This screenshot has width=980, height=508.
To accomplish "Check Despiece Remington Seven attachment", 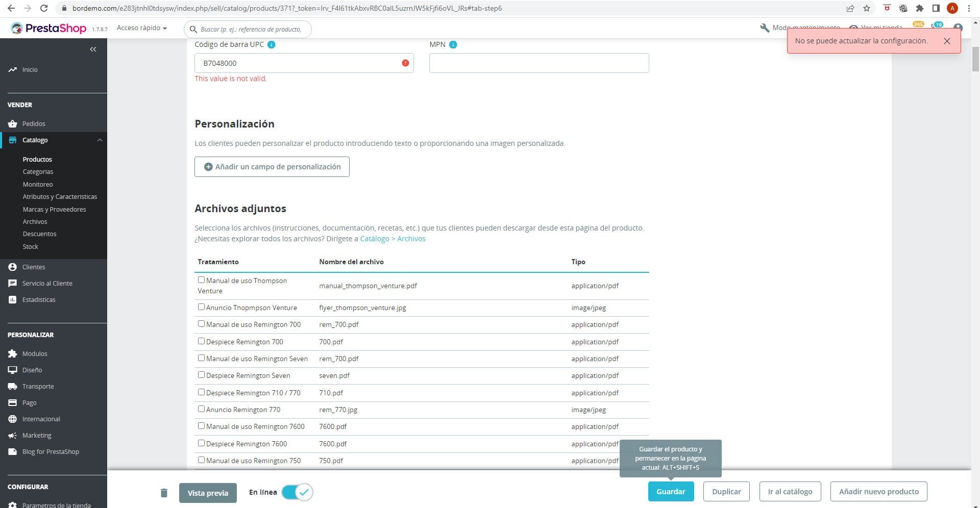I will (x=201, y=374).
